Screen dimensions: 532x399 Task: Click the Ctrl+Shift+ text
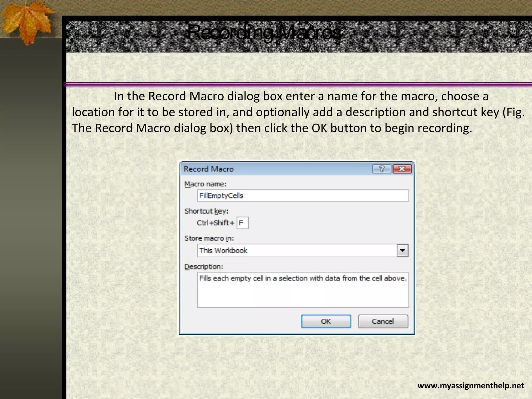pyautogui.click(x=216, y=223)
